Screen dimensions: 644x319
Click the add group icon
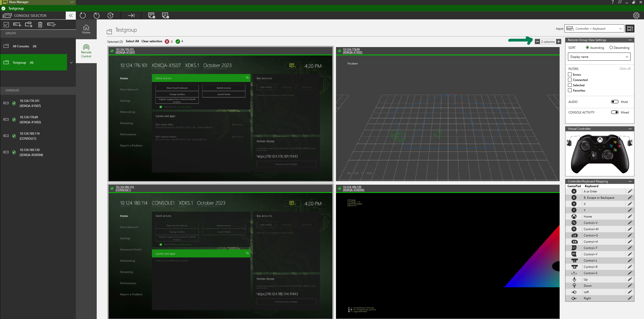point(29,25)
